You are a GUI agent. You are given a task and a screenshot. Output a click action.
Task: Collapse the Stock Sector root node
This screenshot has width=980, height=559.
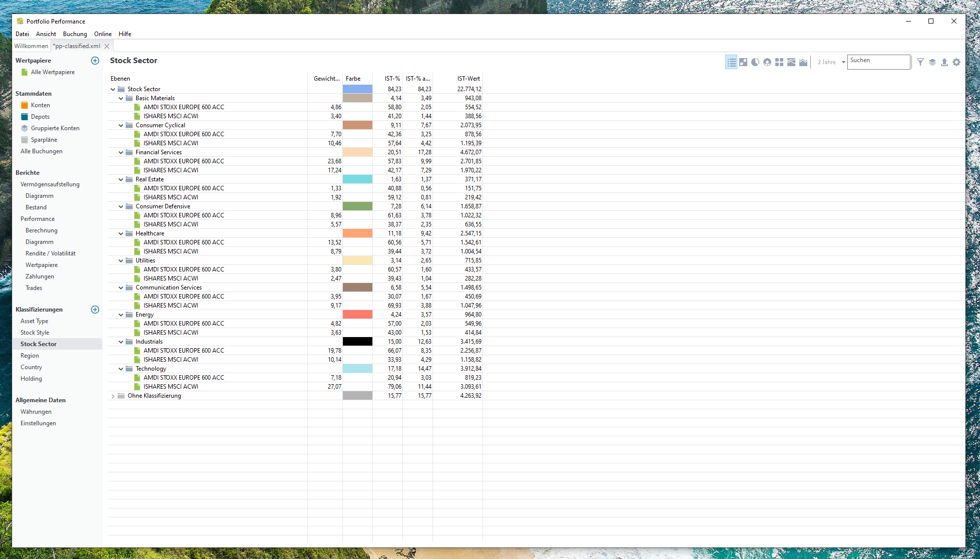[x=113, y=89]
